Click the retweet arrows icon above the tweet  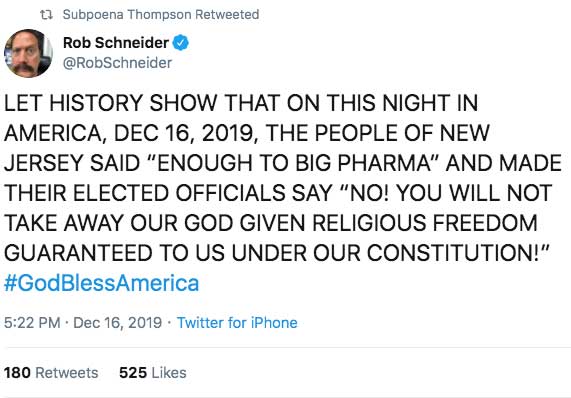click(x=47, y=15)
